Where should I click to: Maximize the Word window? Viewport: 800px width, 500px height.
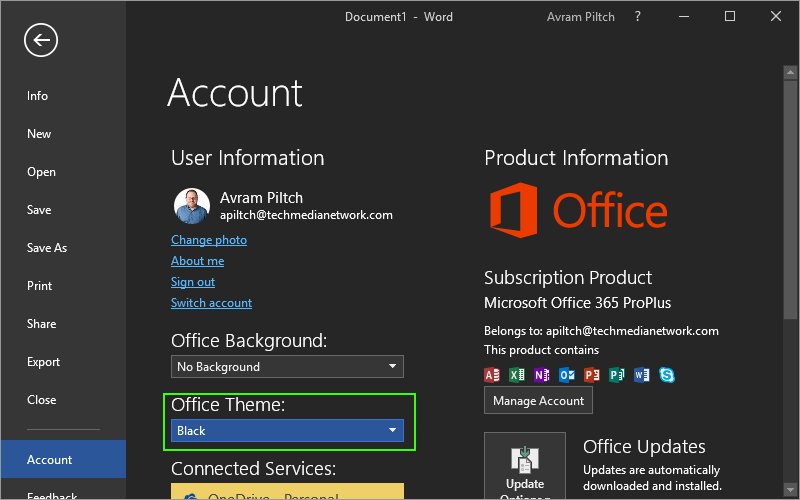(x=730, y=16)
